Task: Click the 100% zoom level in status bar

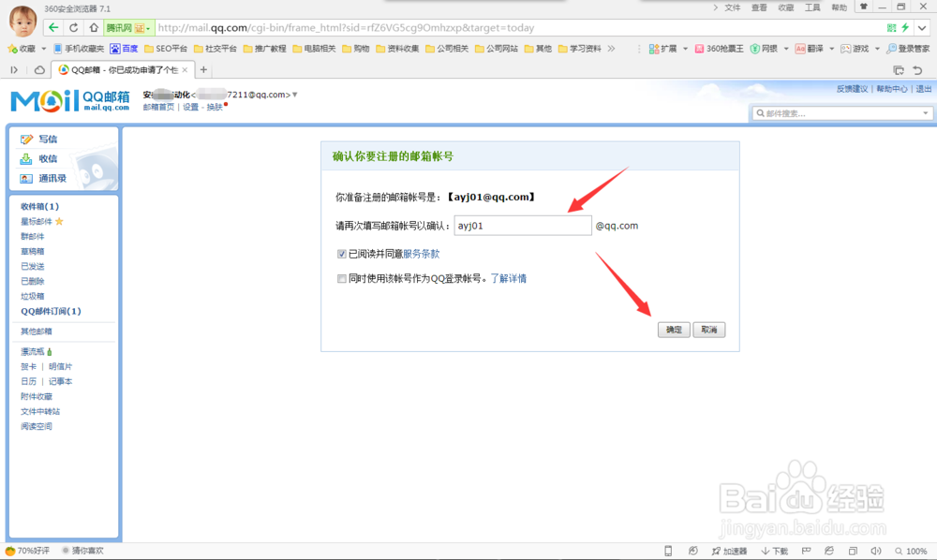Action: click(x=912, y=551)
